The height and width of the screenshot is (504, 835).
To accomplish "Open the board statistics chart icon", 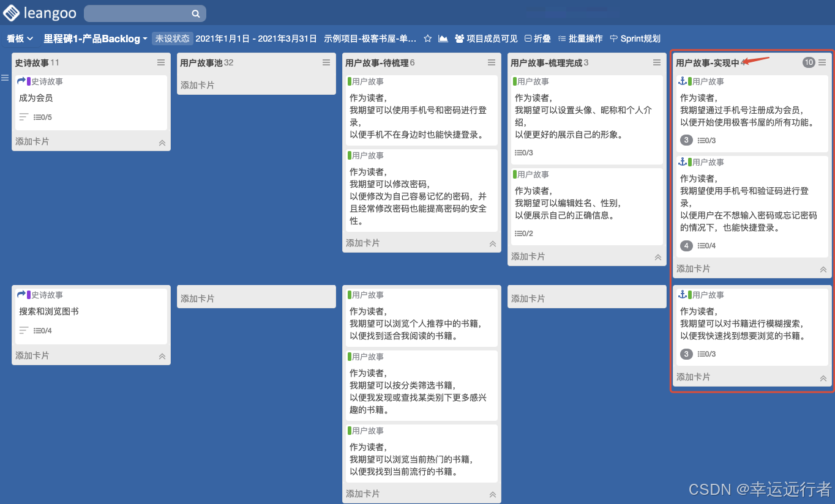I will [443, 39].
